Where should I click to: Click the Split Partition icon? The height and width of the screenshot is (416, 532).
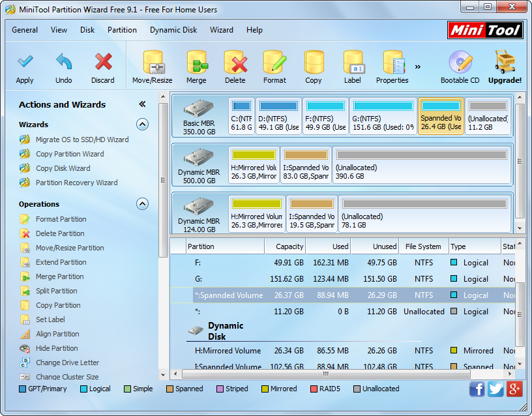click(x=24, y=291)
